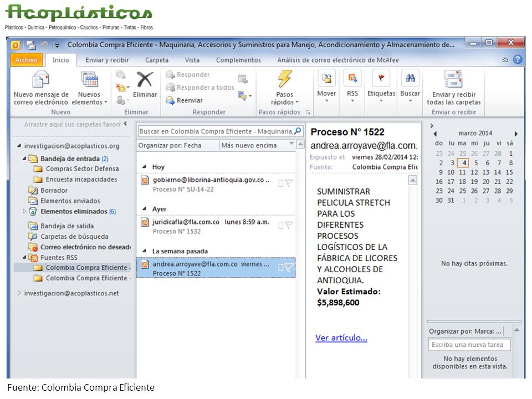
Task: Click Responder a todos
Action: coord(200,88)
